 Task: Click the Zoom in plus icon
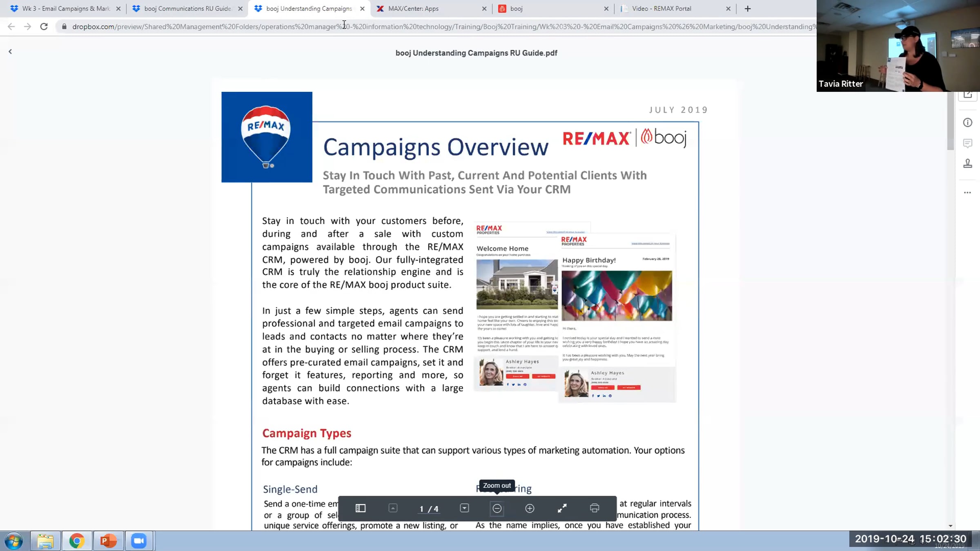click(x=530, y=508)
